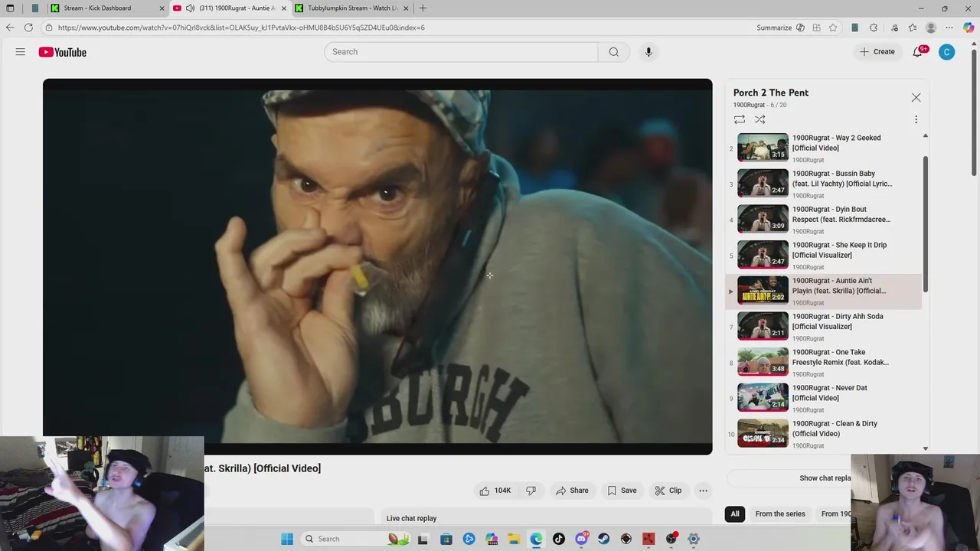Close the Kick Dashboard tab
Screen dimensions: 980x551
click(162, 8)
